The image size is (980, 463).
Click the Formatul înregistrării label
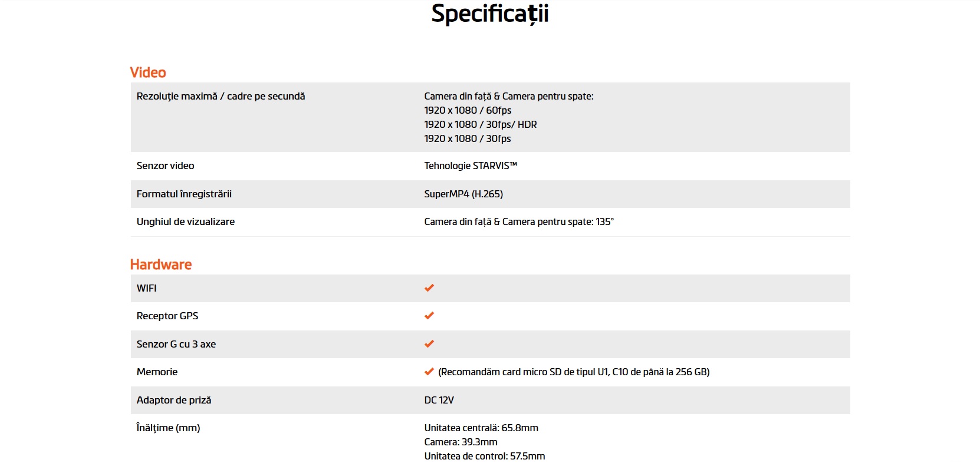tap(184, 194)
